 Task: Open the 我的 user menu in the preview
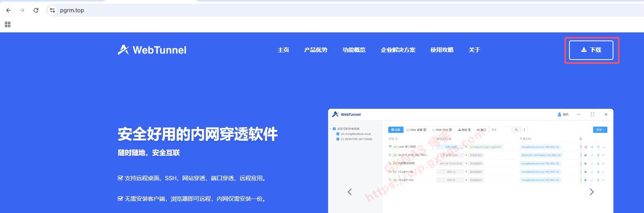pyautogui.click(x=563, y=115)
